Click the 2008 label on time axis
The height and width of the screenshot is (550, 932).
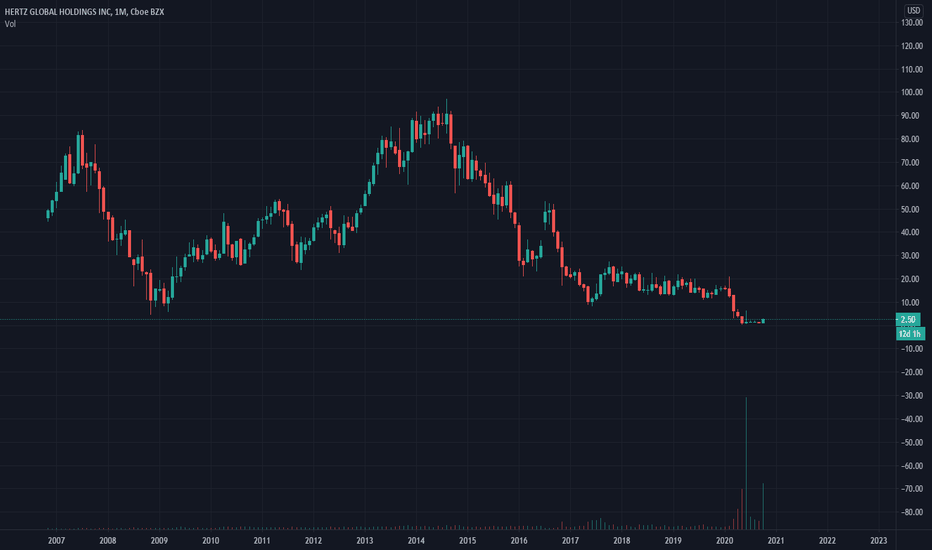pyautogui.click(x=108, y=540)
